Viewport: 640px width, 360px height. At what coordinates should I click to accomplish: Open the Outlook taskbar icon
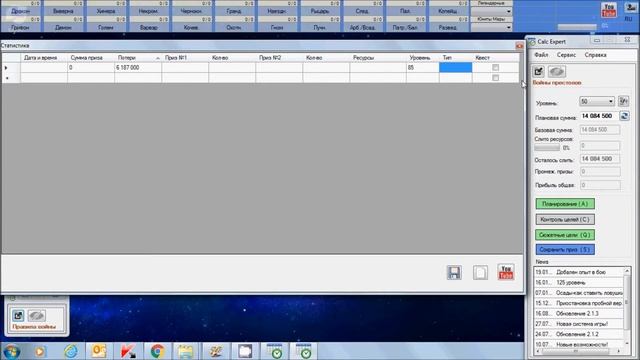coord(98,351)
